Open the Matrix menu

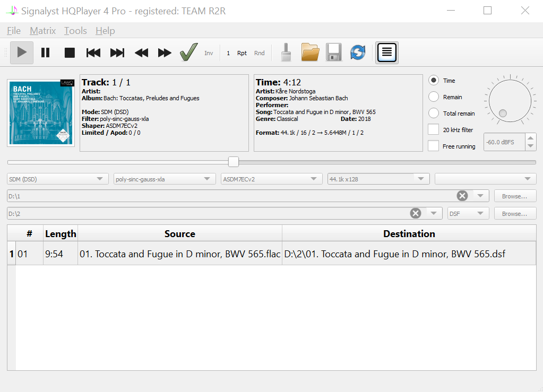(42, 31)
